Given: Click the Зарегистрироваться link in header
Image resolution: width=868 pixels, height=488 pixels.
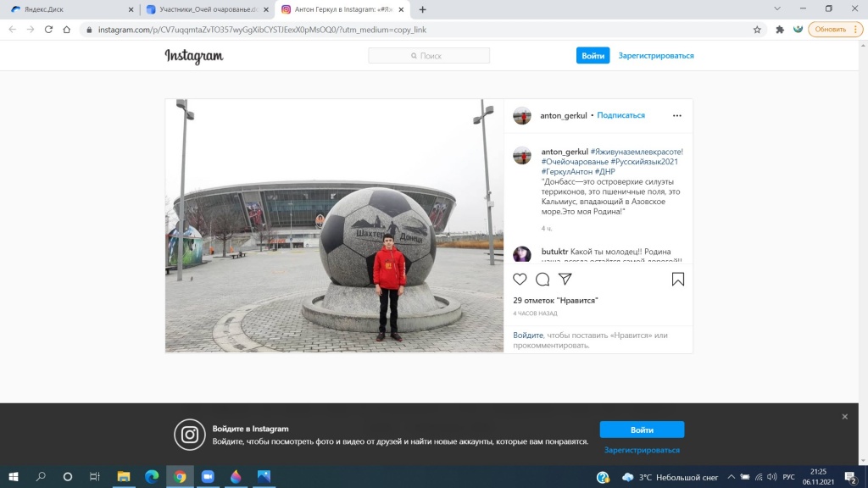Looking at the screenshot, I should coord(655,56).
